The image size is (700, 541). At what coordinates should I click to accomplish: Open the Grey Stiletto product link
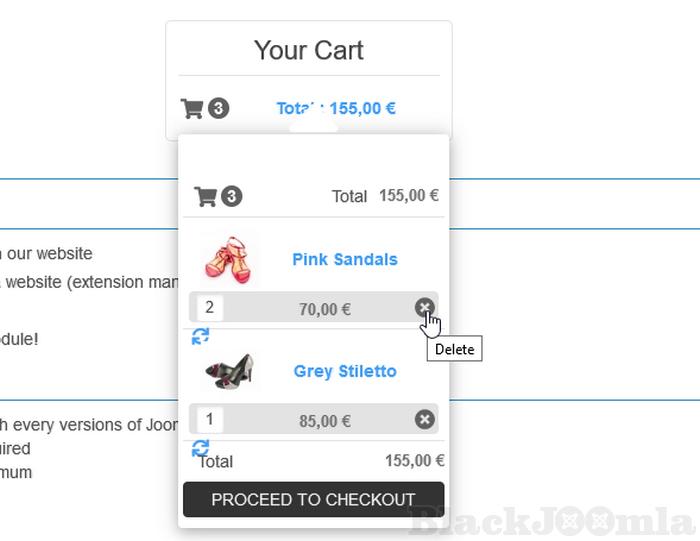(x=345, y=371)
